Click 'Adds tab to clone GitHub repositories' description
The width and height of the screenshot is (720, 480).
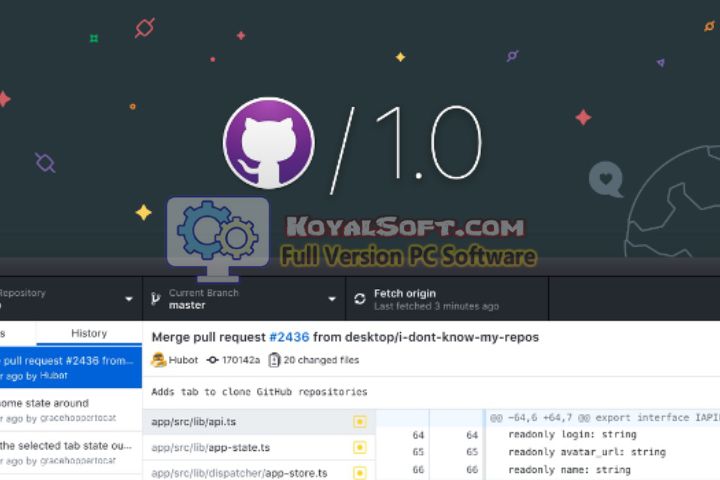[x=259, y=392]
